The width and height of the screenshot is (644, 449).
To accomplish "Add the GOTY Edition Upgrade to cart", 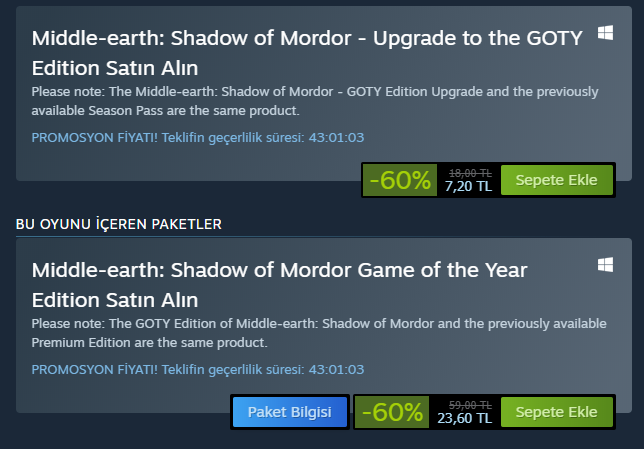I will [556, 181].
